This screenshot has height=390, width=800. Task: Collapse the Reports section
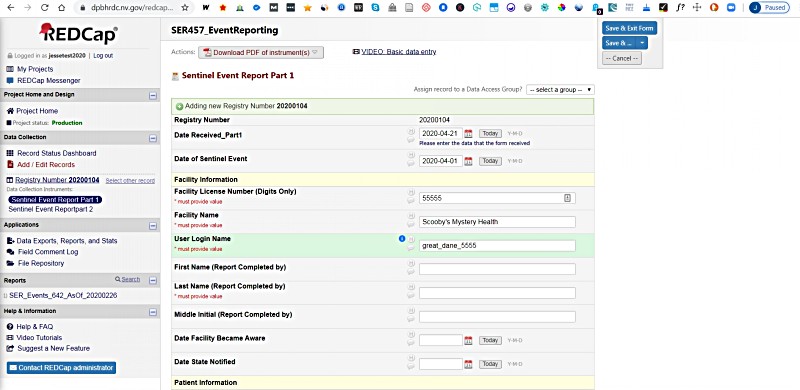(153, 280)
